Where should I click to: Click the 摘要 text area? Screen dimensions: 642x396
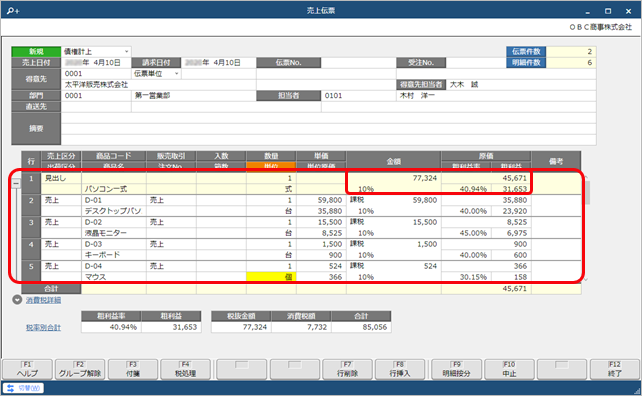click(x=328, y=129)
